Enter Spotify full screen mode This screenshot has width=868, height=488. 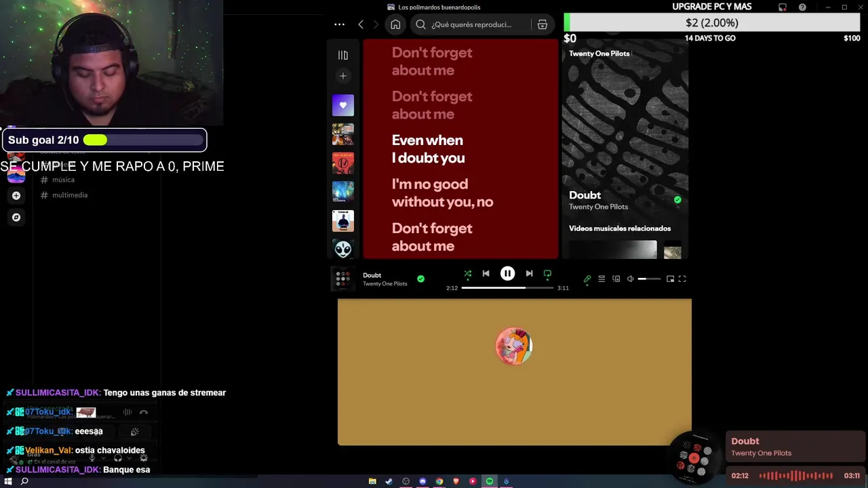(682, 279)
